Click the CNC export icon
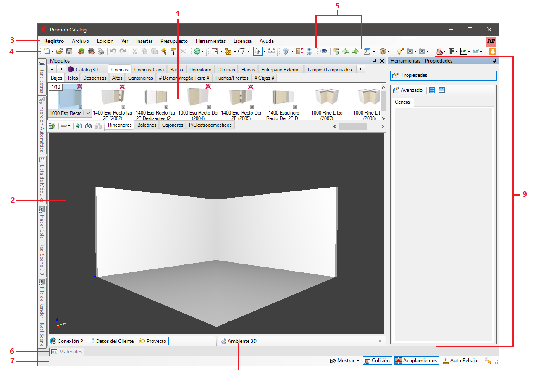 point(464,51)
